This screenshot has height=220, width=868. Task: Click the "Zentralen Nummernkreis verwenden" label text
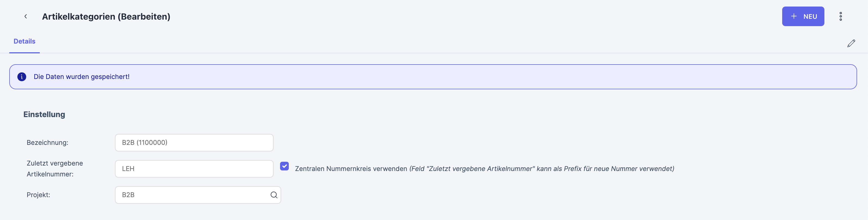click(351, 169)
